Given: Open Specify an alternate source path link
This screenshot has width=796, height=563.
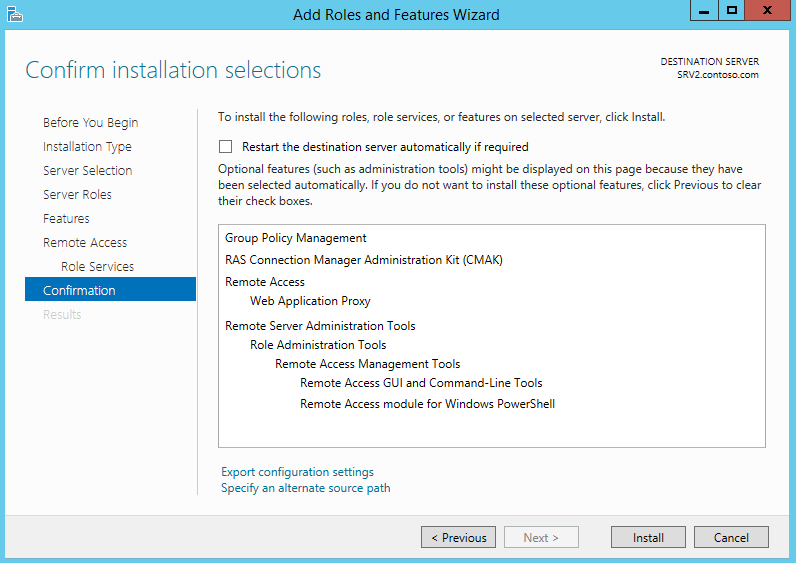Looking at the screenshot, I should click(306, 488).
